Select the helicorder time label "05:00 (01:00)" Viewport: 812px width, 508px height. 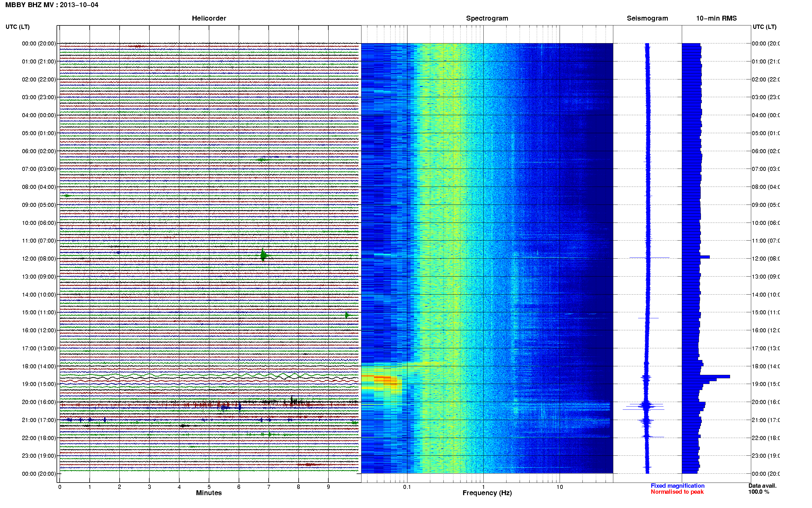[39, 133]
